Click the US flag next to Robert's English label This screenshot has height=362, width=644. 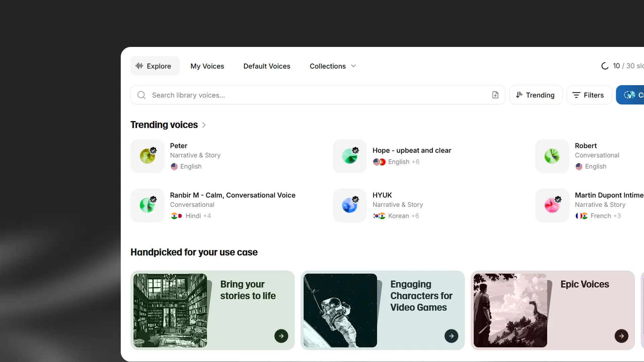[x=579, y=167]
